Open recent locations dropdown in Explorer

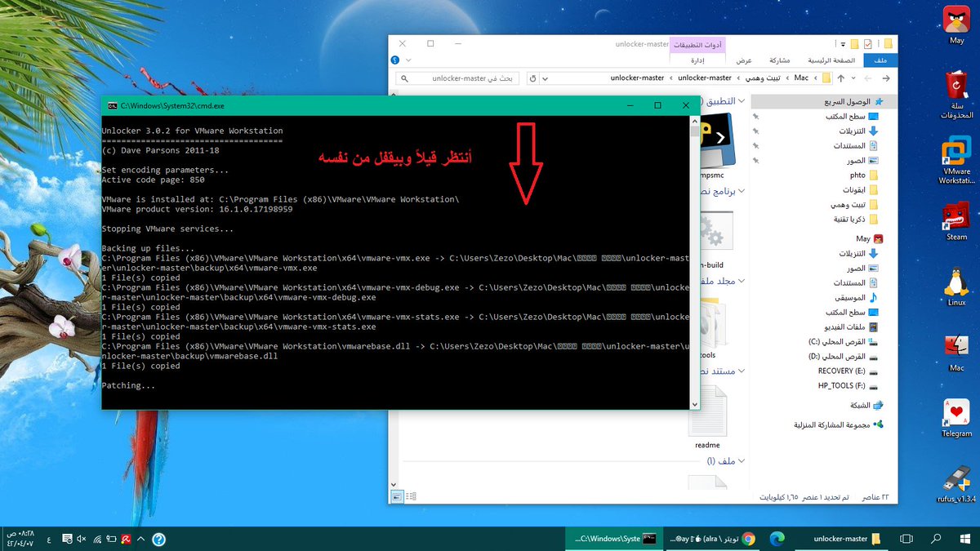tap(853, 78)
